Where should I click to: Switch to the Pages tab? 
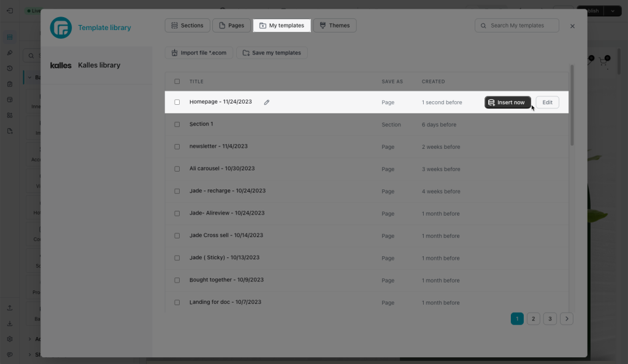231,26
